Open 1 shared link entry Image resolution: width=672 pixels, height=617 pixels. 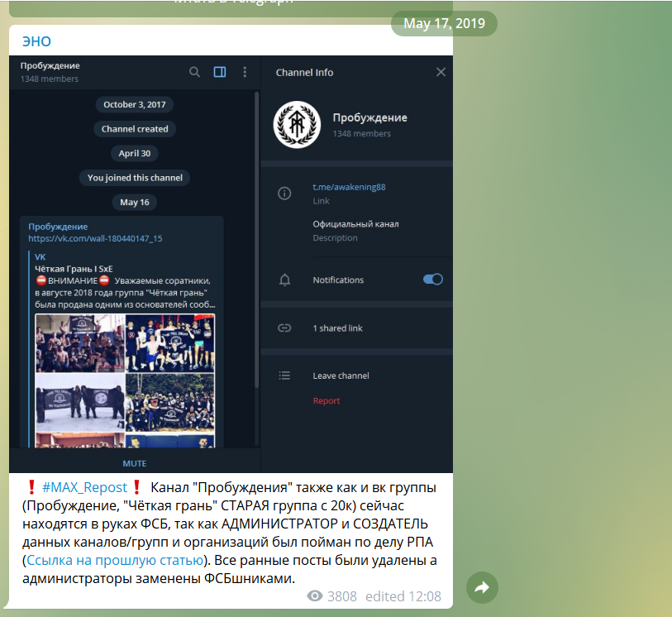click(x=338, y=328)
